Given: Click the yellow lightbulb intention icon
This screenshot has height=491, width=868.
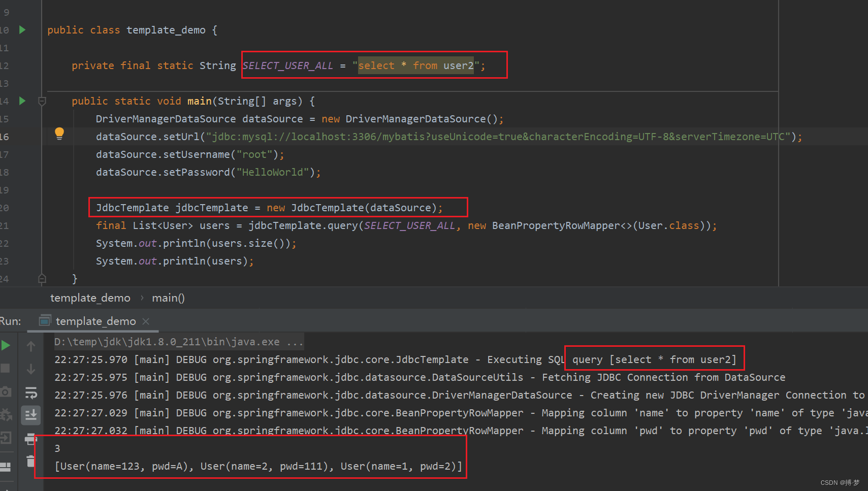Looking at the screenshot, I should tap(59, 134).
